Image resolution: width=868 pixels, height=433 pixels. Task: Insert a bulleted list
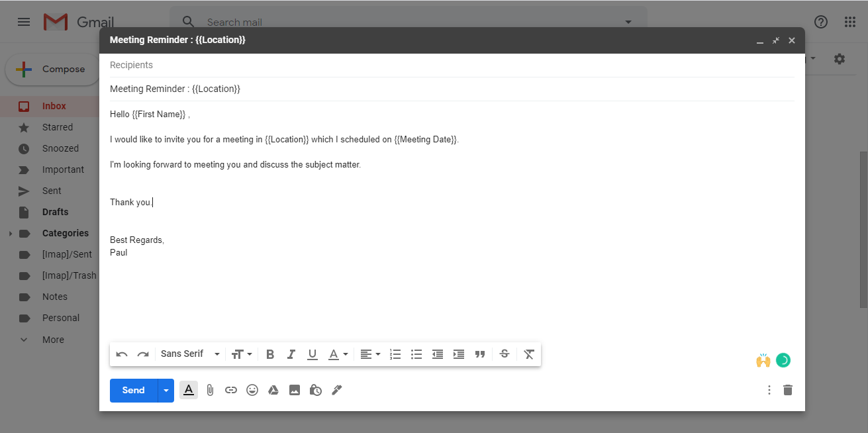416,354
